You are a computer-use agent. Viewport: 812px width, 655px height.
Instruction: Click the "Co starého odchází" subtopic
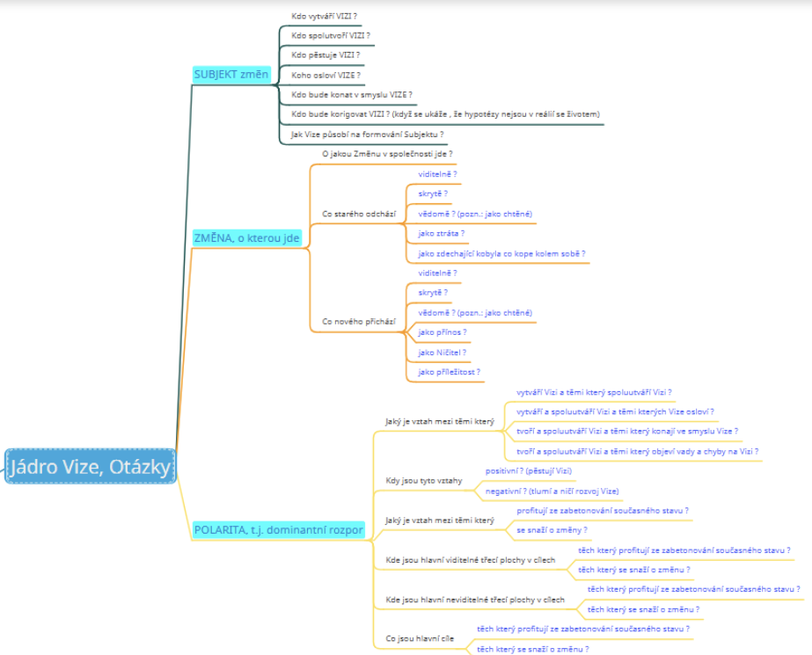[359, 214]
